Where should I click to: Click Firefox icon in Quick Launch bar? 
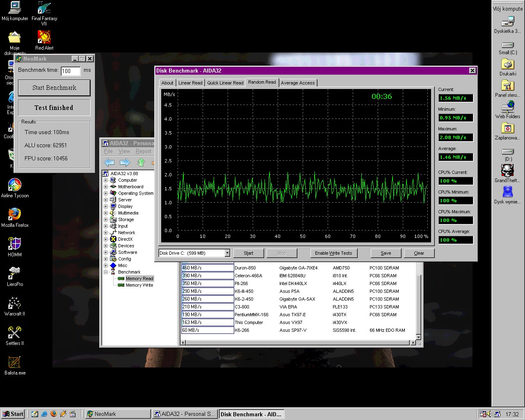click(x=53, y=414)
